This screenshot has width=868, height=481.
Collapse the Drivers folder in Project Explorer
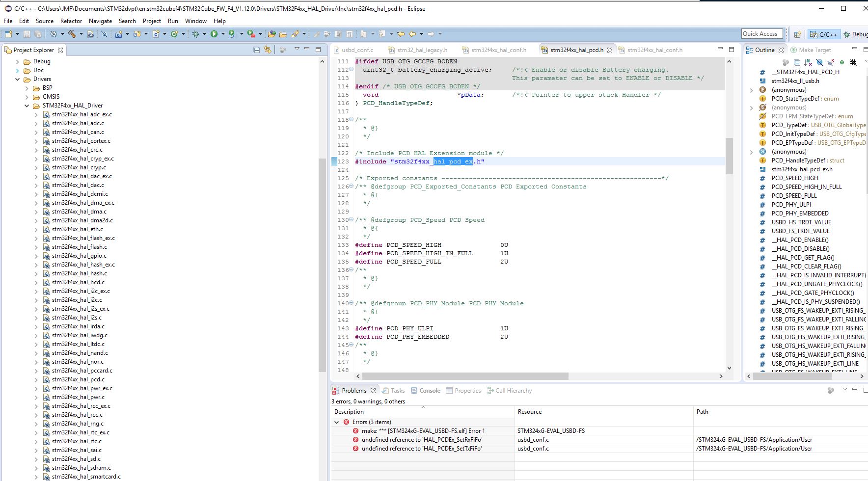18,79
